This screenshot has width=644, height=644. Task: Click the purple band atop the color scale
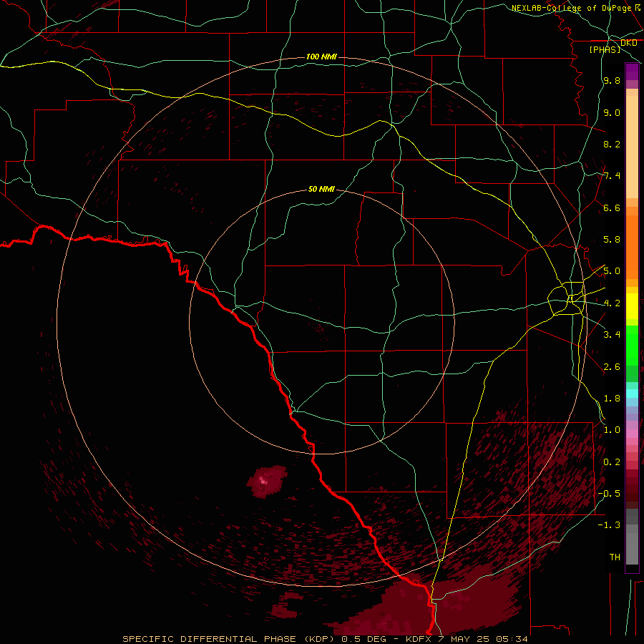[632, 72]
